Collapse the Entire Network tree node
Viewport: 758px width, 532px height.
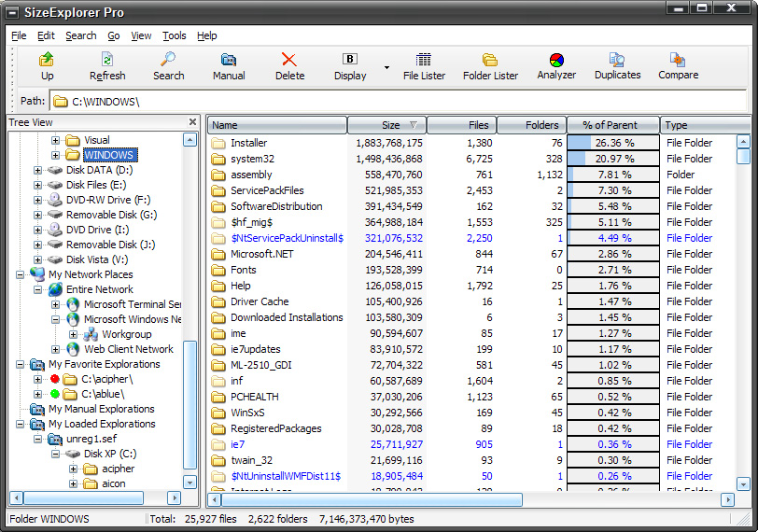[38, 289]
